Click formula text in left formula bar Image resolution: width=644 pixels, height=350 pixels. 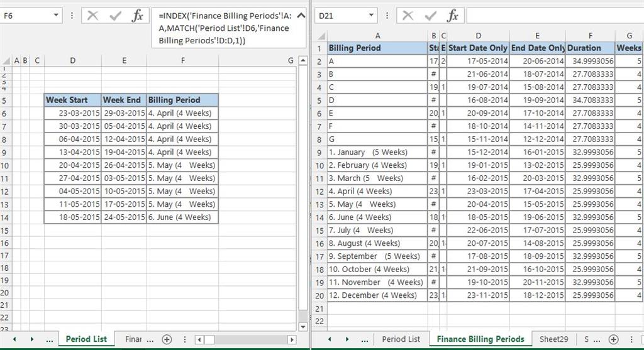tap(225, 28)
